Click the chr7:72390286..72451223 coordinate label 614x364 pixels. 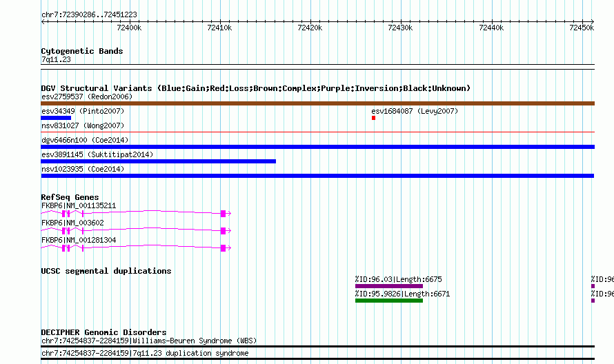89,15
